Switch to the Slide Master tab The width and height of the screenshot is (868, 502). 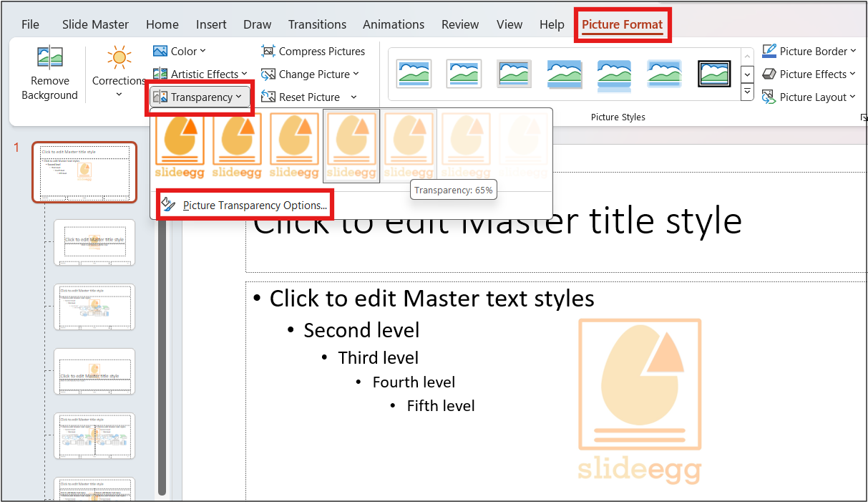click(x=95, y=24)
